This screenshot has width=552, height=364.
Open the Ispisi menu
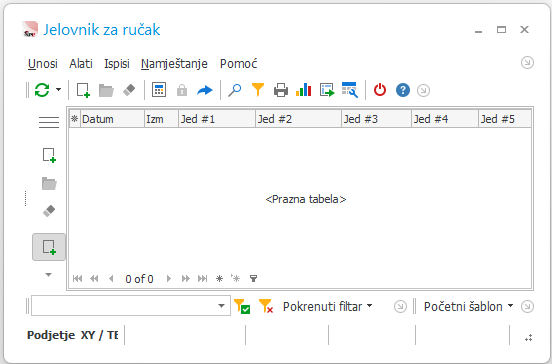pyautogui.click(x=117, y=64)
